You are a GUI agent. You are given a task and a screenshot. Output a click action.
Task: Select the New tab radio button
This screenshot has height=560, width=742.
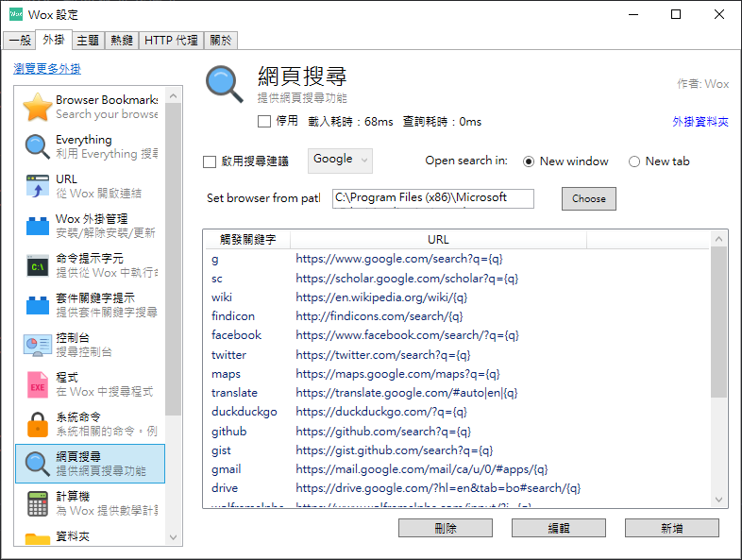pyautogui.click(x=634, y=161)
